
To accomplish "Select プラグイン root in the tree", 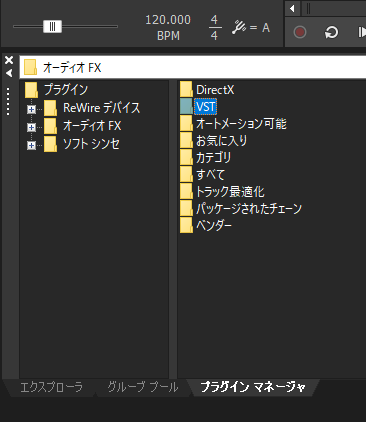I will pos(66,90).
